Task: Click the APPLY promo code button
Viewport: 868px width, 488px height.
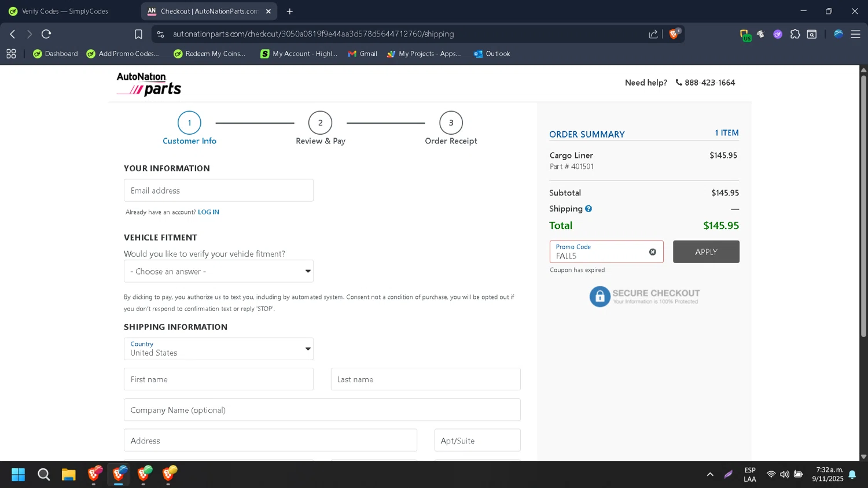Action: point(706,252)
